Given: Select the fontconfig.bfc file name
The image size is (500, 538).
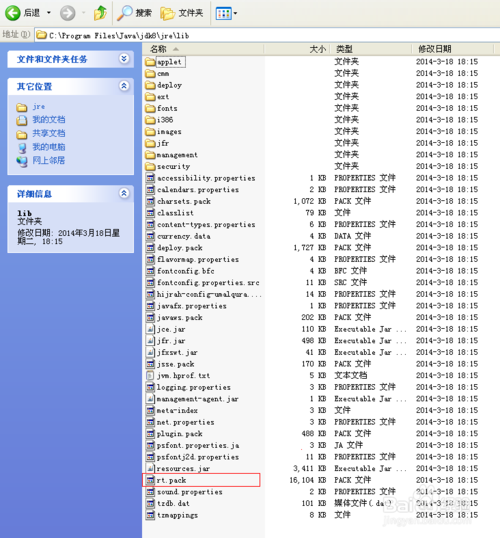Looking at the screenshot, I should [x=185, y=271].
